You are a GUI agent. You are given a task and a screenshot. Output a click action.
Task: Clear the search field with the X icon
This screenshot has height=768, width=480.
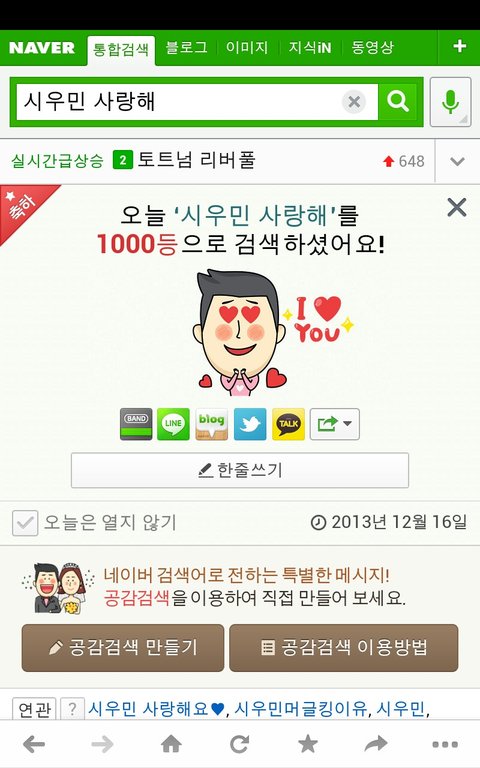(x=354, y=102)
